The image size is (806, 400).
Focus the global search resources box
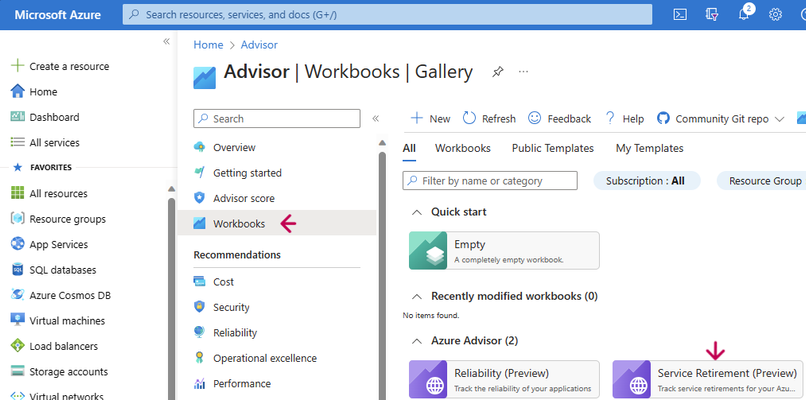coord(387,14)
